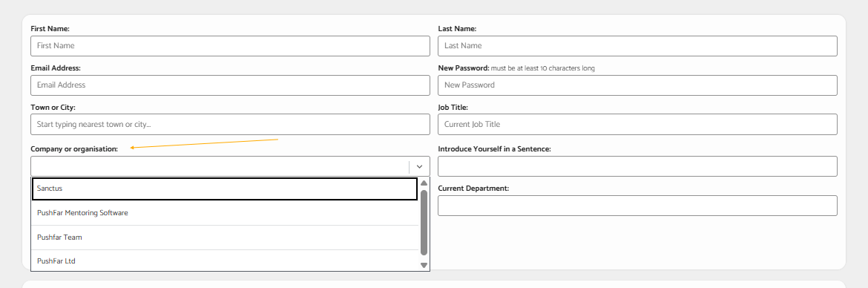Click the 'Company or organisation:' label
The image size is (868, 288).
coord(74,149)
